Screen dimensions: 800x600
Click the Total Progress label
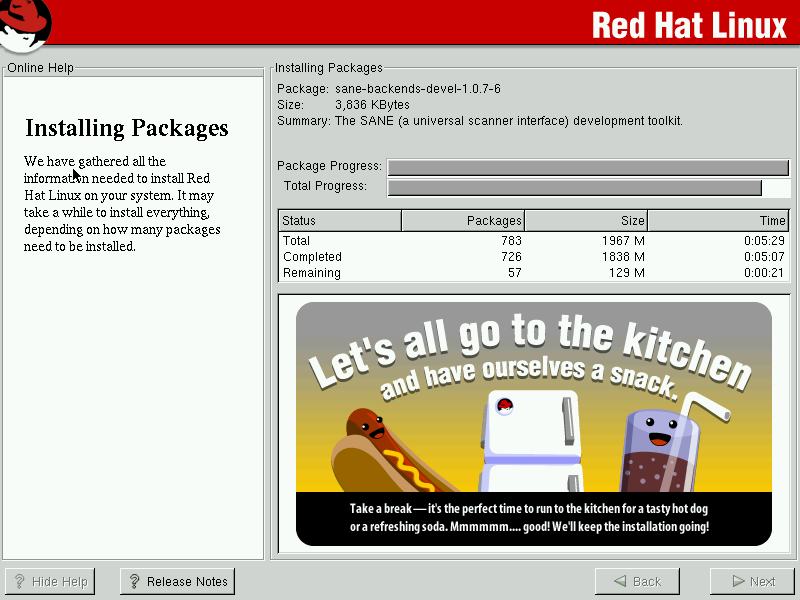tap(326, 186)
